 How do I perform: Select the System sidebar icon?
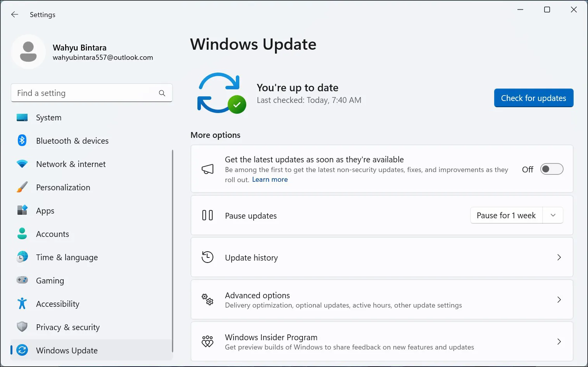coord(22,117)
